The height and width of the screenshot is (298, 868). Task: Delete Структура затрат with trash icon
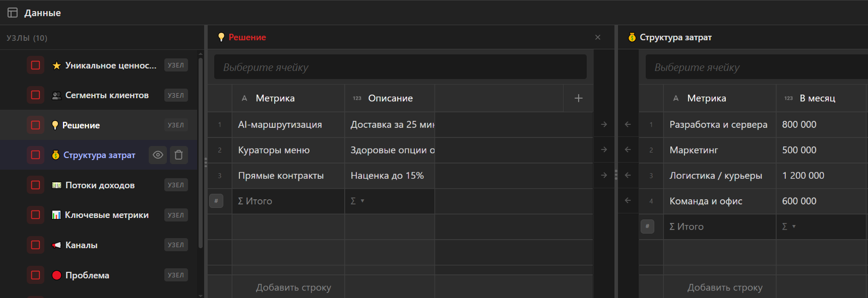[x=178, y=155]
